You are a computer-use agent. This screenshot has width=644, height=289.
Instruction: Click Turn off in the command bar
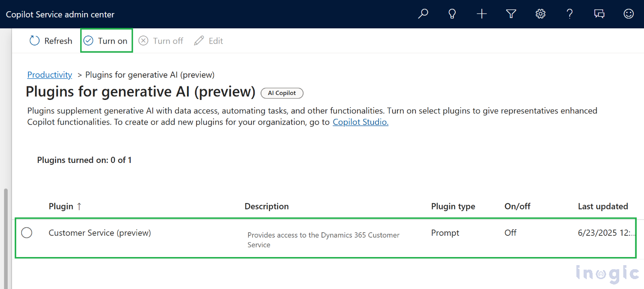[x=161, y=41]
